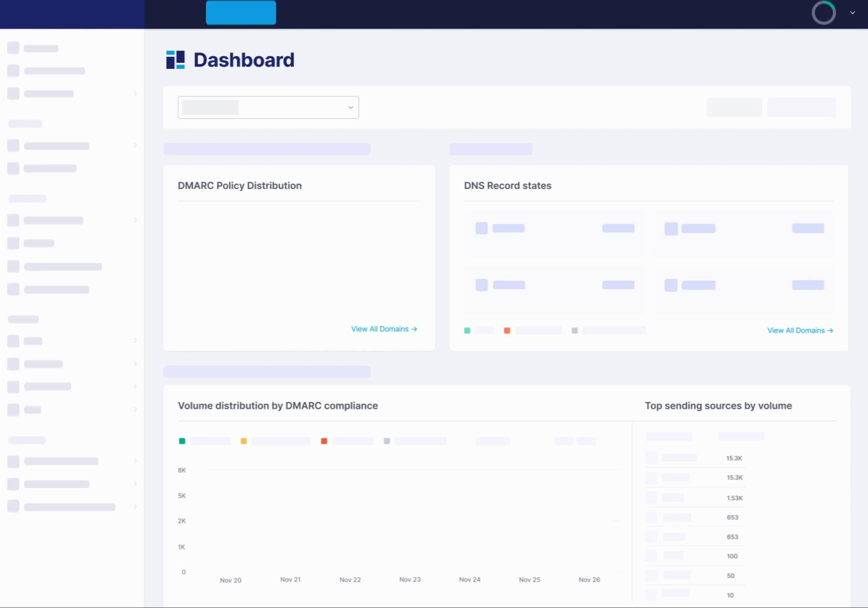Select the source row showing volume 10

[x=695, y=595]
